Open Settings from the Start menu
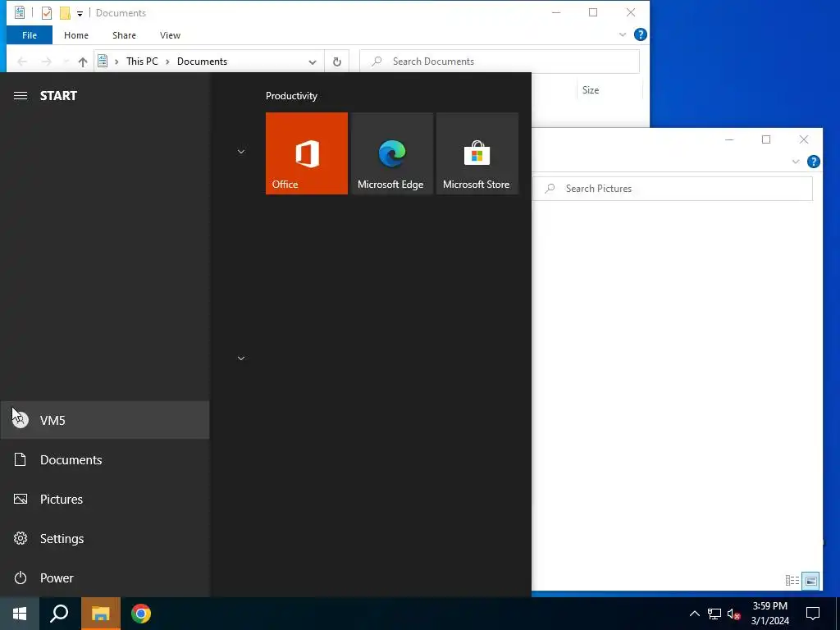840x630 pixels. [105, 538]
